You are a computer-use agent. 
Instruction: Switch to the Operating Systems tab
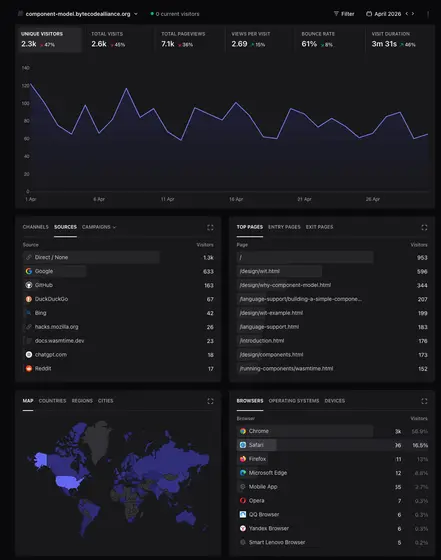[294, 401]
